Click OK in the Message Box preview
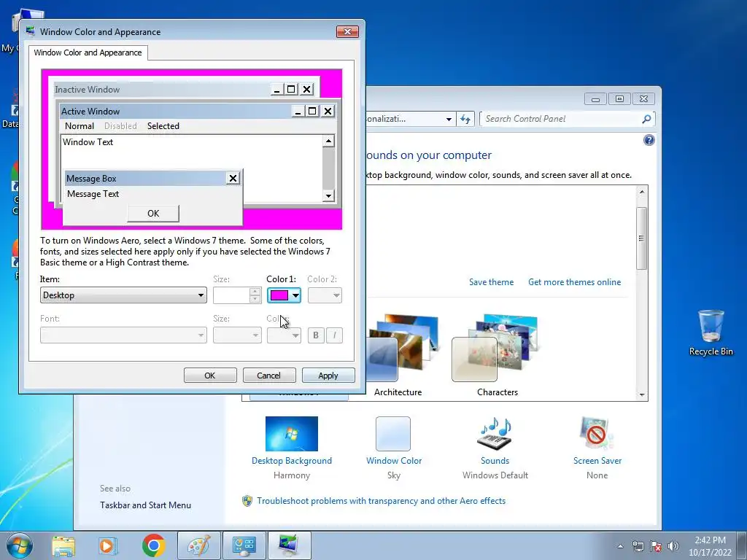Image resolution: width=747 pixels, height=560 pixels. click(x=153, y=214)
